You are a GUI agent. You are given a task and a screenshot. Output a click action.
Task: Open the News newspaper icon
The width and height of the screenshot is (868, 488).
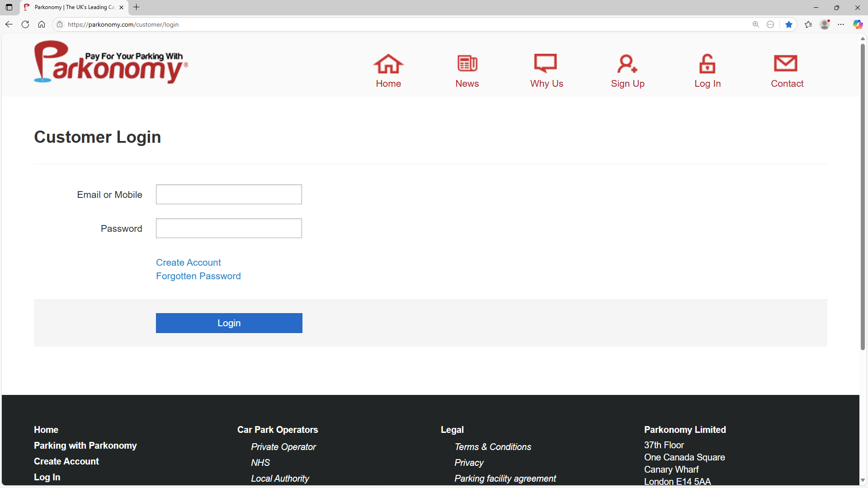(x=467, y=64)
